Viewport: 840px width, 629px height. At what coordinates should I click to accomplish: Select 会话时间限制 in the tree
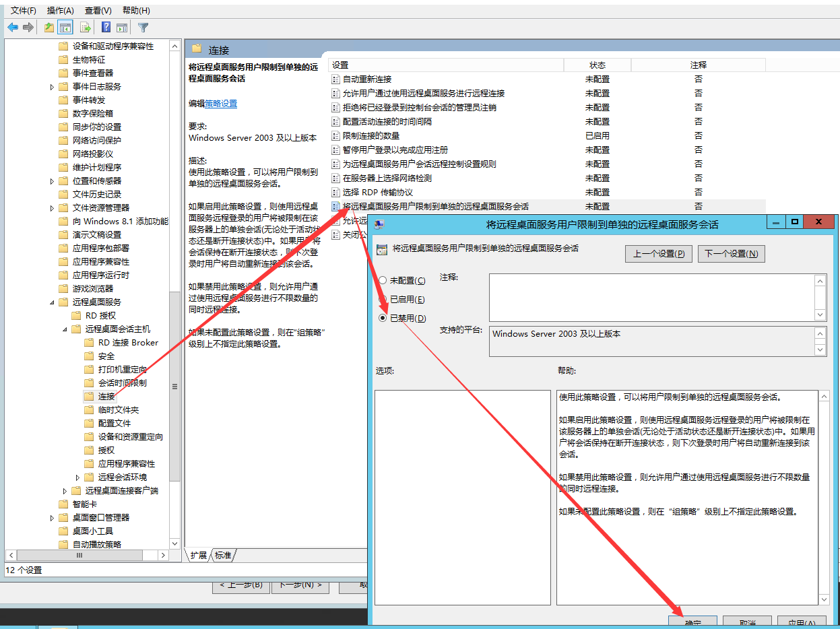(x=122, y=383)
